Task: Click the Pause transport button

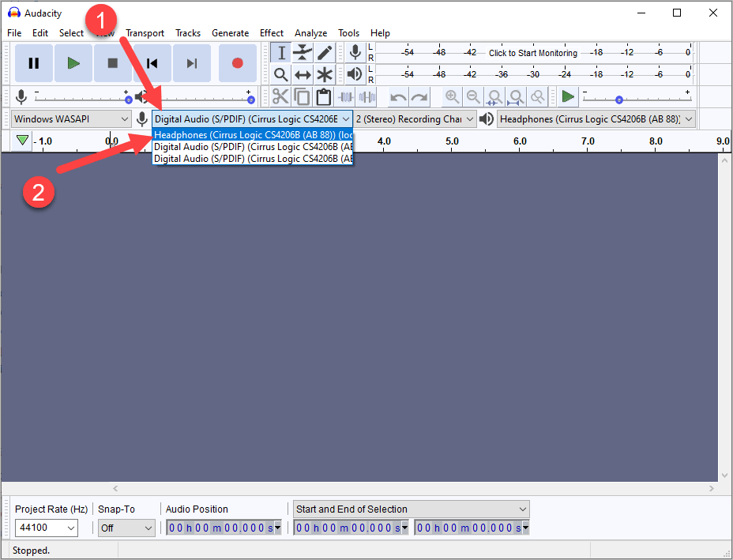Action: click(34, 63)
